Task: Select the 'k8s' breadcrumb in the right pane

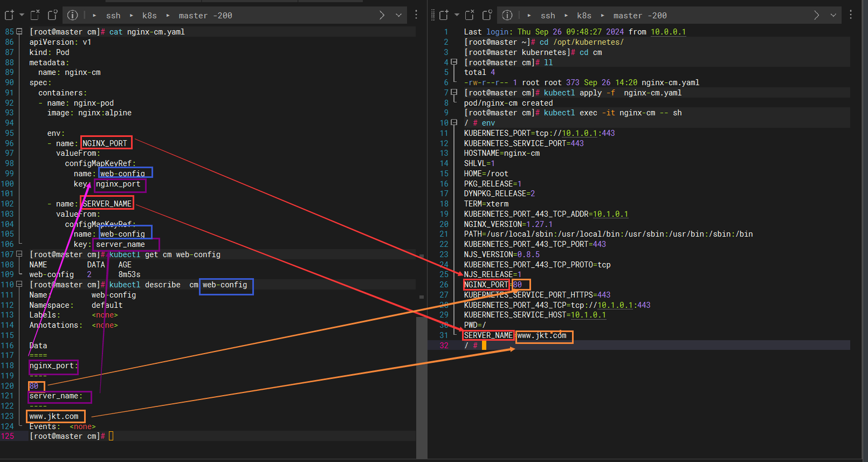Action: pos(584,16)
